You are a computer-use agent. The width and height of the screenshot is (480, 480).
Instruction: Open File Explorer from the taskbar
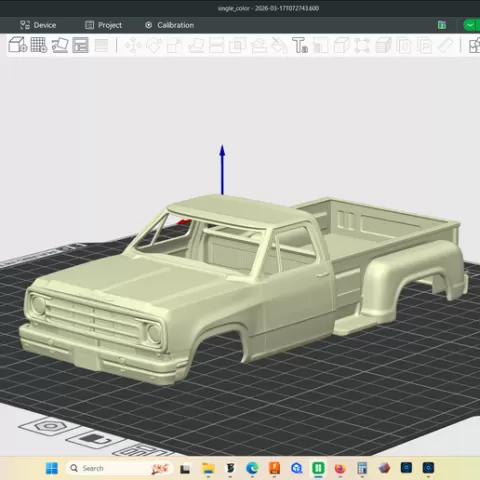click(x=208, y=468)
